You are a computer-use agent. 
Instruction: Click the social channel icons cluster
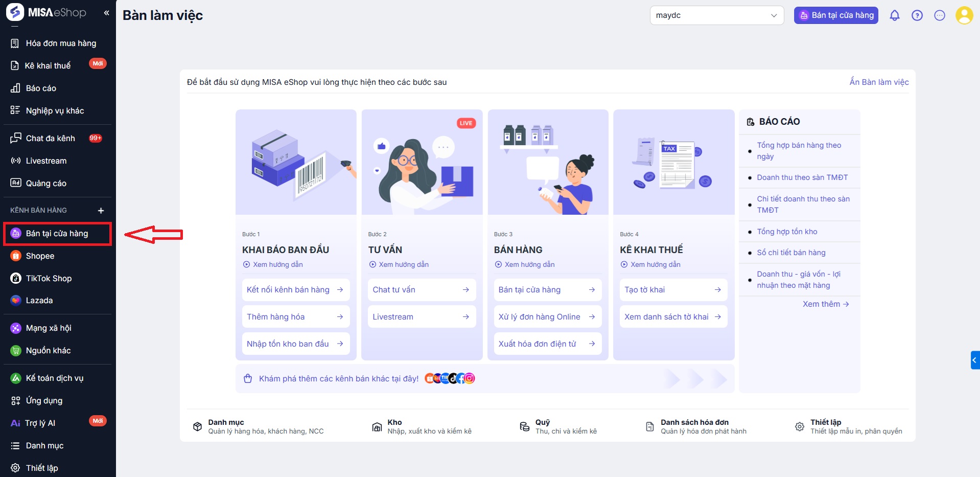pyautogui.click(x=450, y=378)
